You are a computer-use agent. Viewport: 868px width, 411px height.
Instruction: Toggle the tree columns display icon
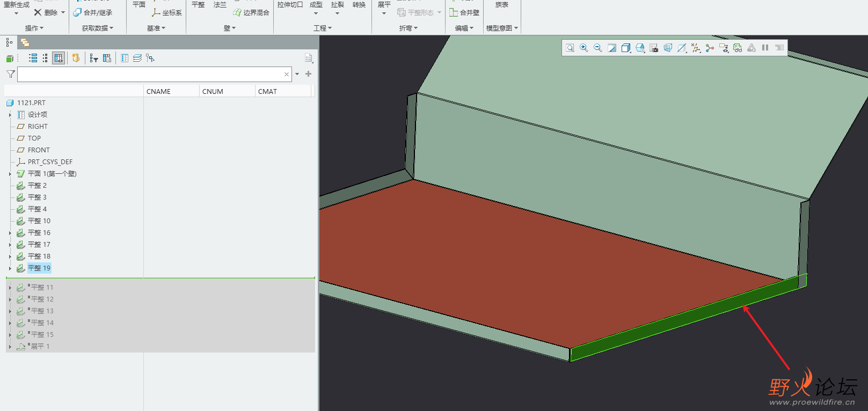[x=59, y=58]
